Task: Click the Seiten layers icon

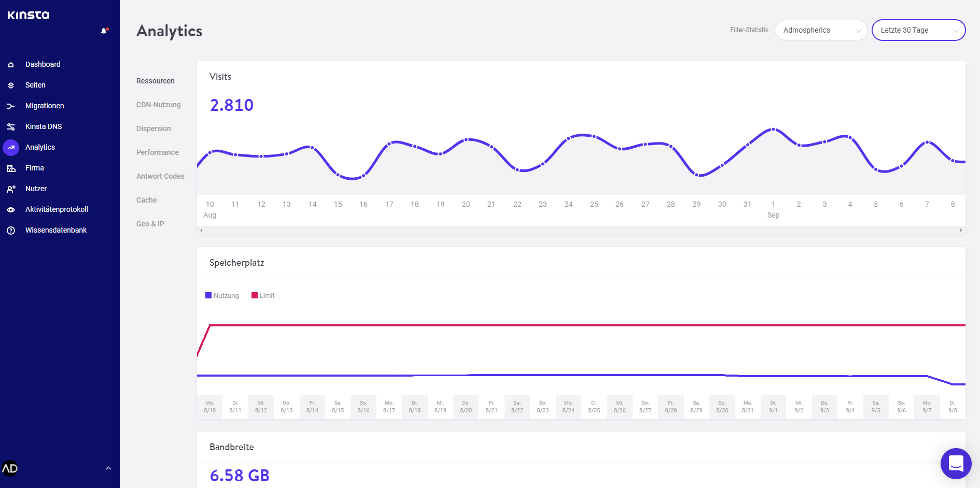Action: 11,85
